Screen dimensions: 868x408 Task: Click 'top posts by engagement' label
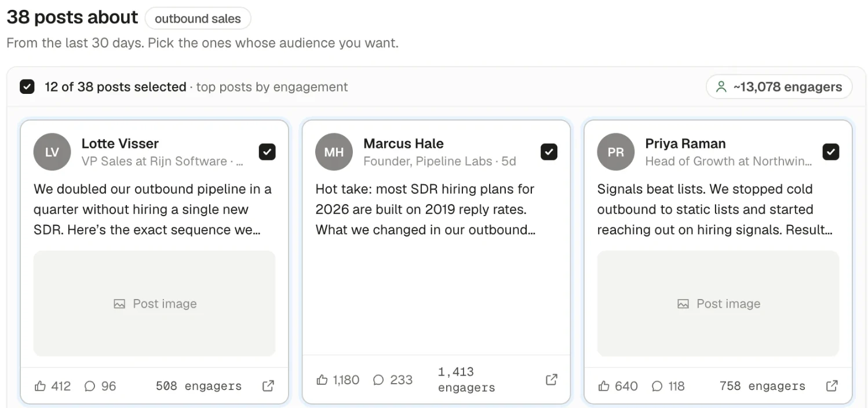(x=272, y=87)
